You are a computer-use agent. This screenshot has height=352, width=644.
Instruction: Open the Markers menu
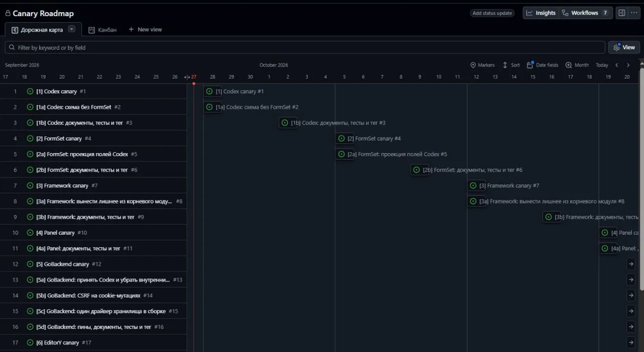[482, 65]
